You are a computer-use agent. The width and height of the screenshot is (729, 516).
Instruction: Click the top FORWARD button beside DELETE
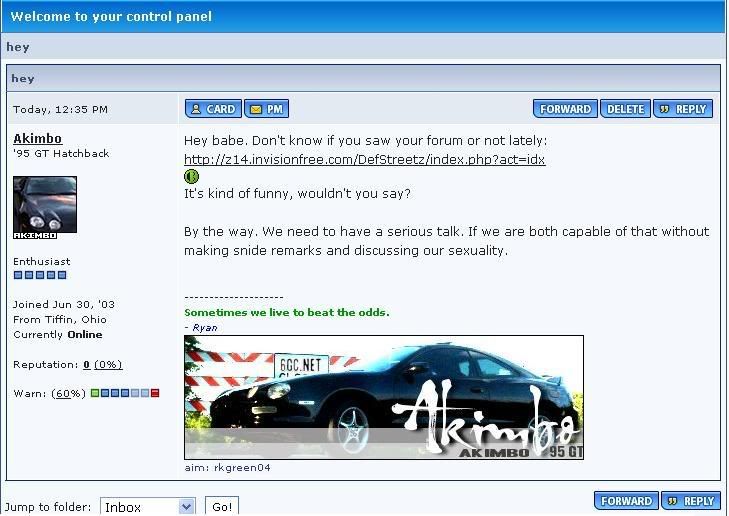pos(565,109)
